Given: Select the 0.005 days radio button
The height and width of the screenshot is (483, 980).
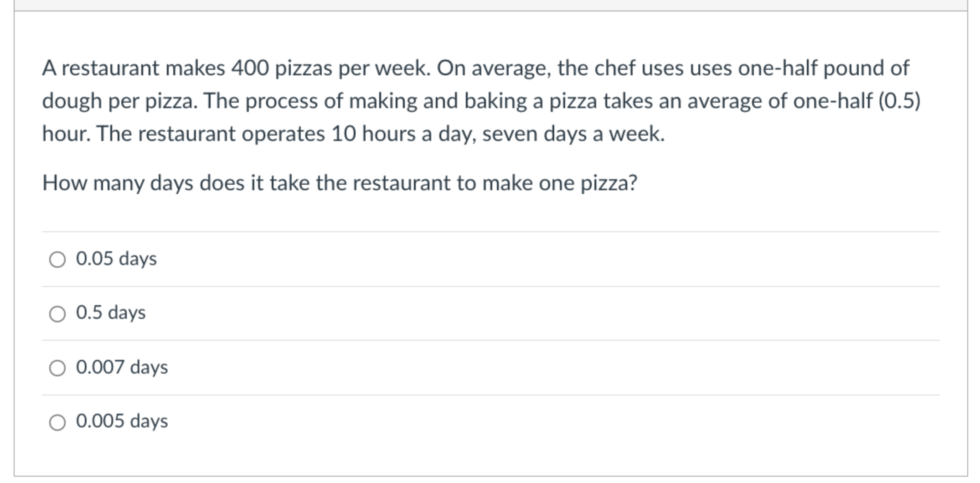Looking at the screenshot, I should point(57,422).
